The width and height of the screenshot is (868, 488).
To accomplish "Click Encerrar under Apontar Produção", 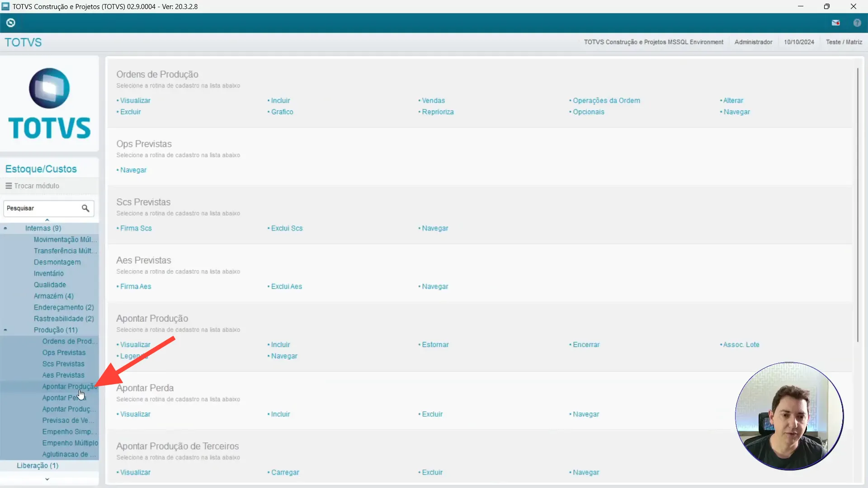I will click(x=586, y=344).
